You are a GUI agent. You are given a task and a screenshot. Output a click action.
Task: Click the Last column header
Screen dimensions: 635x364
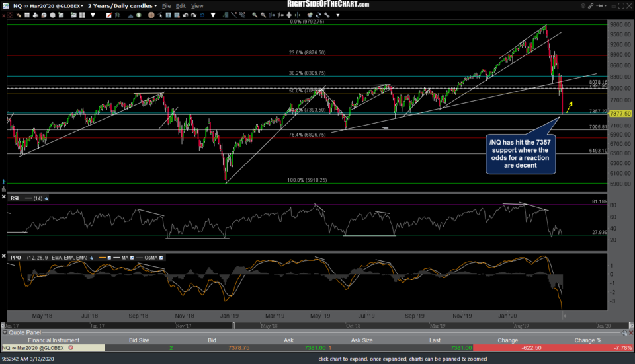435,340
